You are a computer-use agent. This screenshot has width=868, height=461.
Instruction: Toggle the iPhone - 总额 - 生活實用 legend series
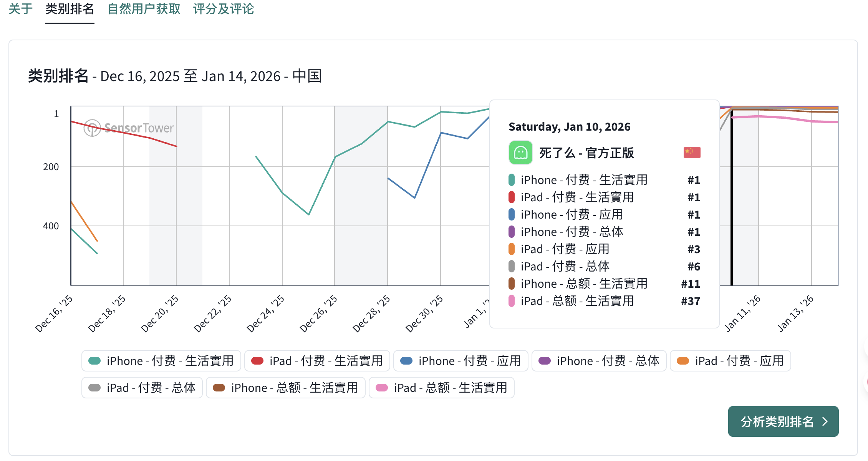click(285, 388)
